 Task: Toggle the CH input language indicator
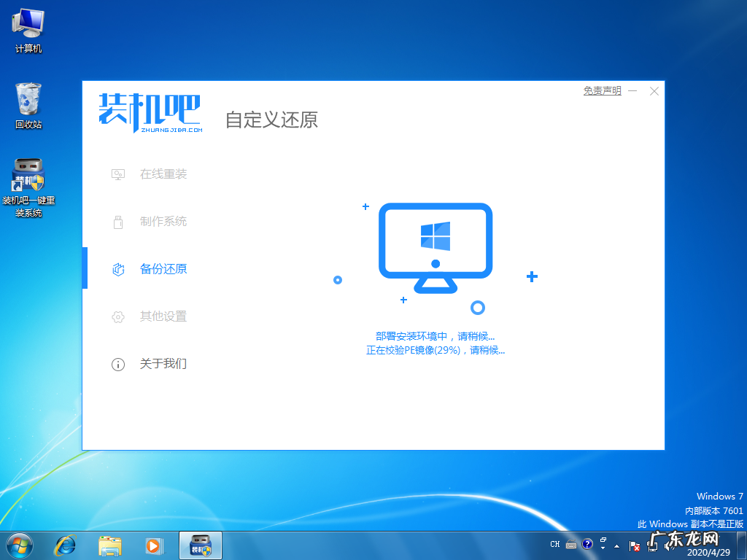(554, 544)
